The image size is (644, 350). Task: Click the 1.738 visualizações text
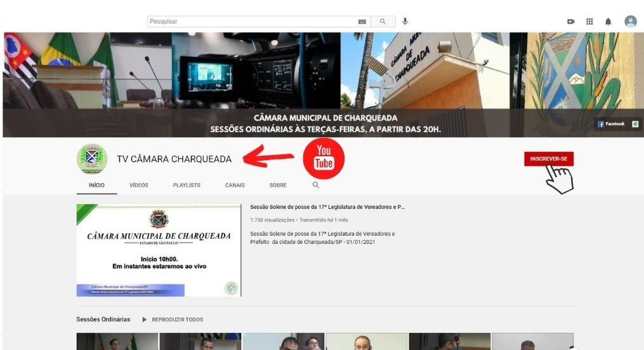point(272,220)
